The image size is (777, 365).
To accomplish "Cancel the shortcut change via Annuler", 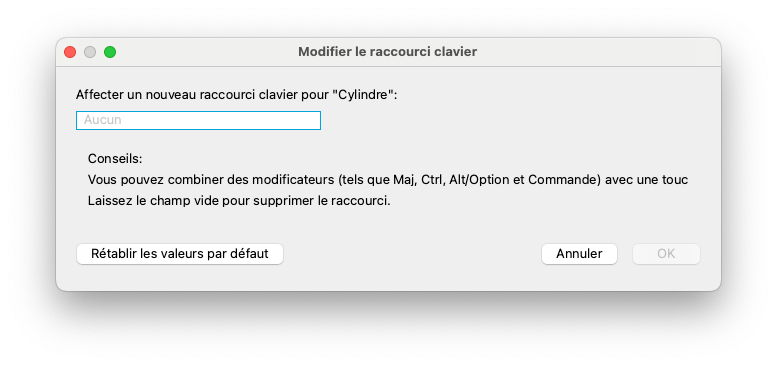I will pyautogui.click(x=579, y=254).
